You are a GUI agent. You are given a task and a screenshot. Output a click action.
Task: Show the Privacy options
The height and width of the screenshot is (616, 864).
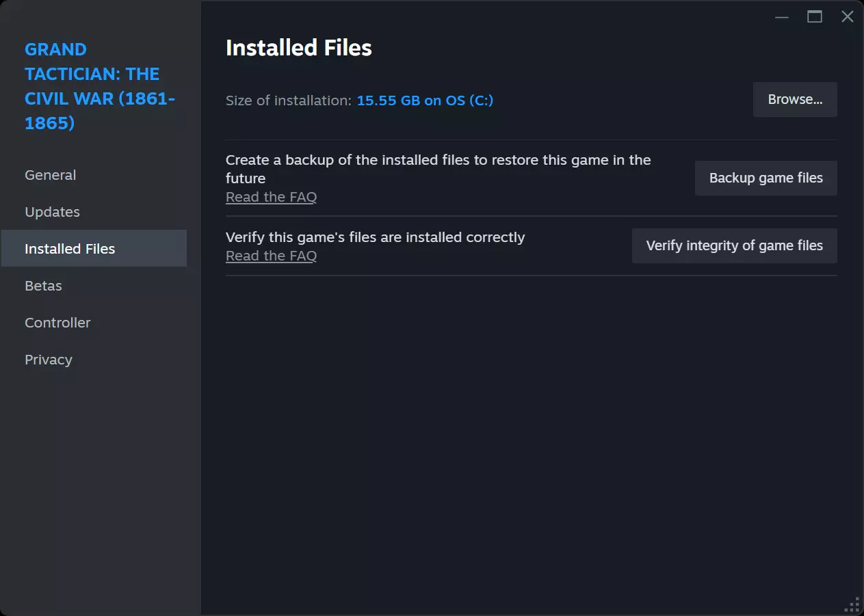[x=48, y=360]
